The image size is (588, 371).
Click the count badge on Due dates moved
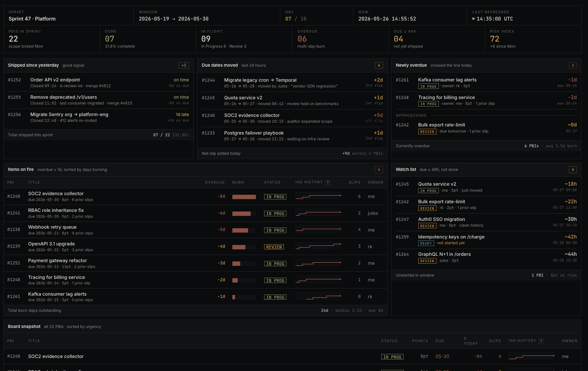[x=379, y=65]
